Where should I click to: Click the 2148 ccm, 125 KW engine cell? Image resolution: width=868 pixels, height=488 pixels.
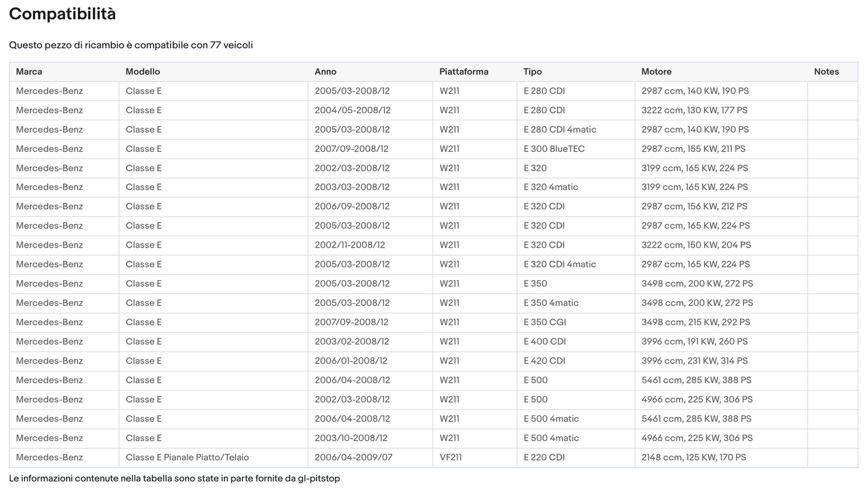click(721, 458)
